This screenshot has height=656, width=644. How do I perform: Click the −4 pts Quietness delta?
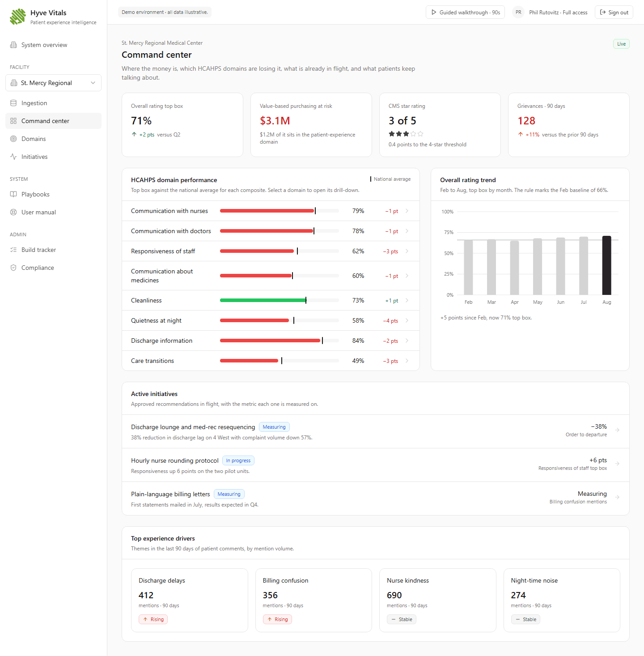tap(390, 321)
